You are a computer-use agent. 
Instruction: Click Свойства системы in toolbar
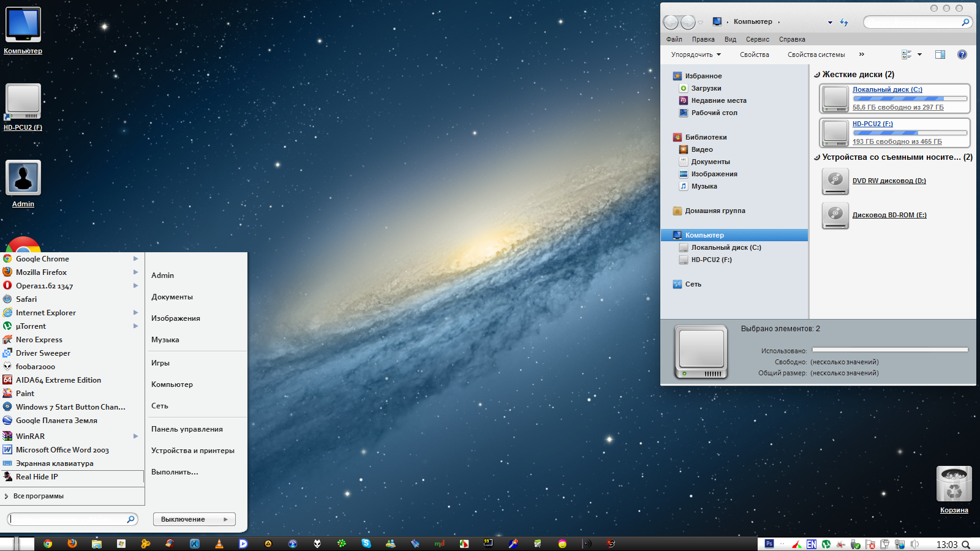coord(816,54)
